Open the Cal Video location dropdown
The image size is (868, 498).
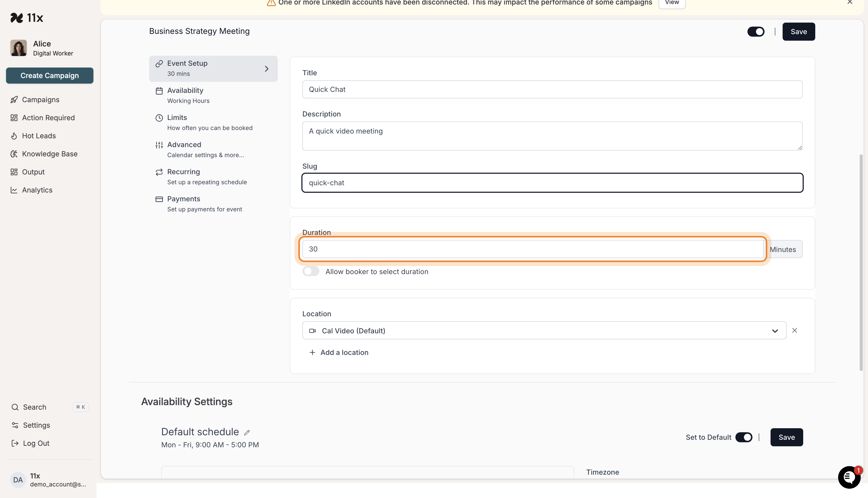pyautogui.click(x=544, y=331)
